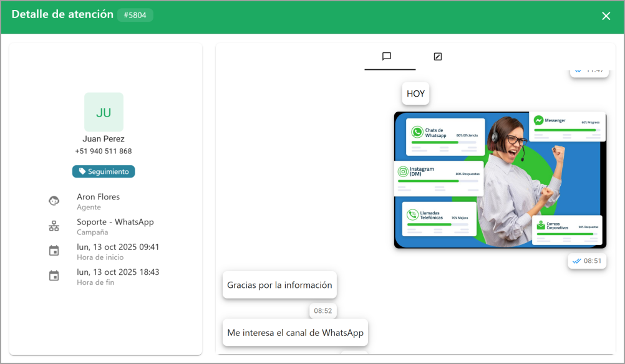The width and height of the screenshot is (625, 364).
Task: Click the HOY date separator chip
Action: coord(415,93)
